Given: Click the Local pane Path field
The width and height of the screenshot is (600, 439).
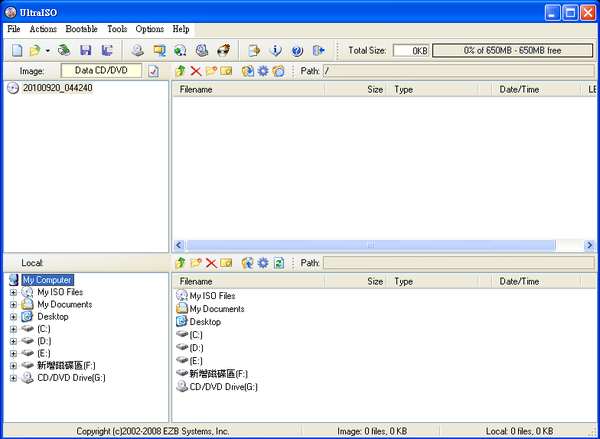Looking at the screenshot, I should [x=458, y=263].
